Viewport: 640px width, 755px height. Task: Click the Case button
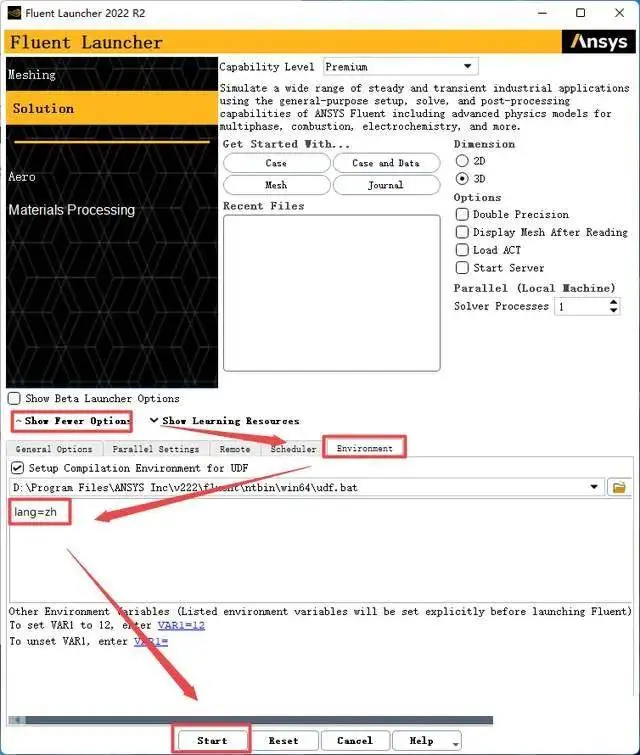(x=276, y=163)
